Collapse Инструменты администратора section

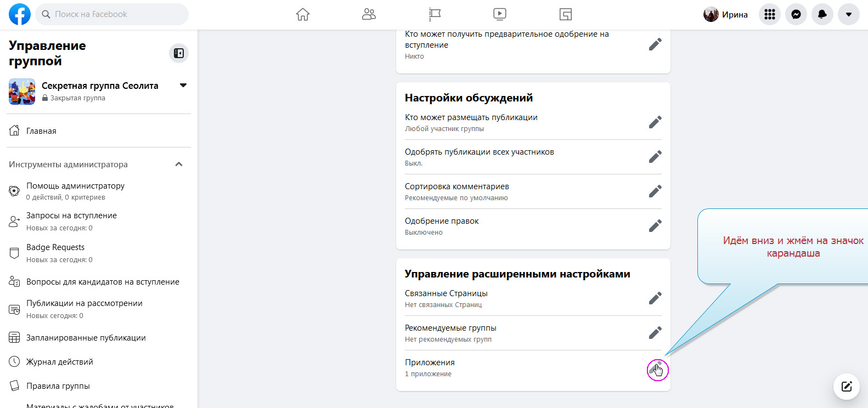179,165
